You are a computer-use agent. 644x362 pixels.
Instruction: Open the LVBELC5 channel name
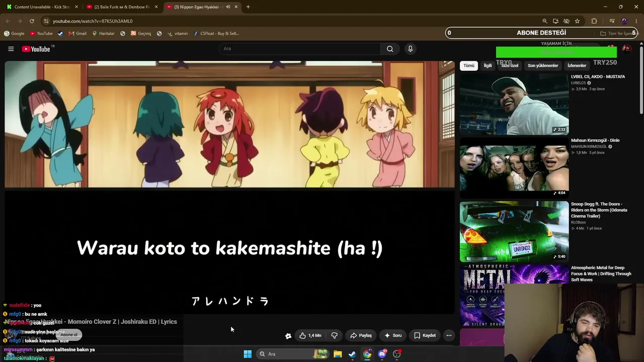click(579, 83)
